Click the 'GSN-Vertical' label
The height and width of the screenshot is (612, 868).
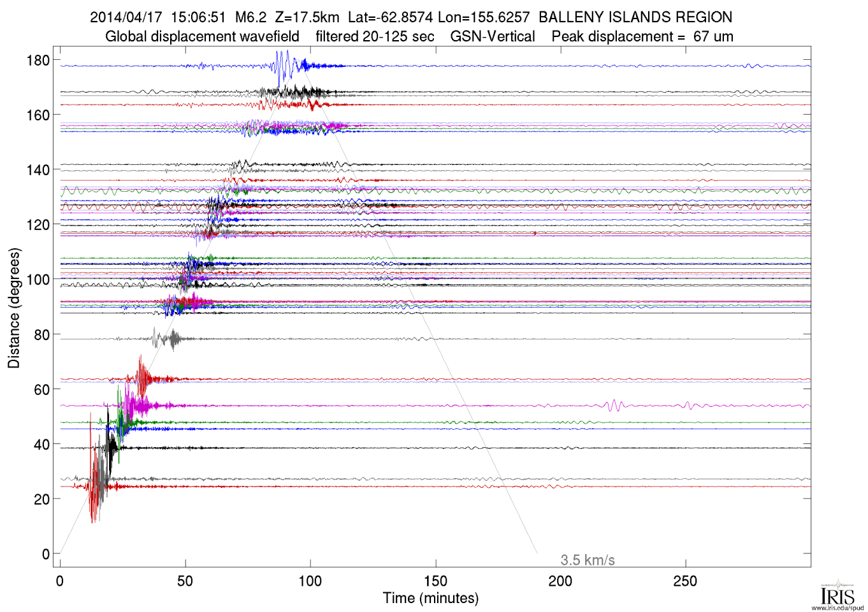(x=492, y=37)
